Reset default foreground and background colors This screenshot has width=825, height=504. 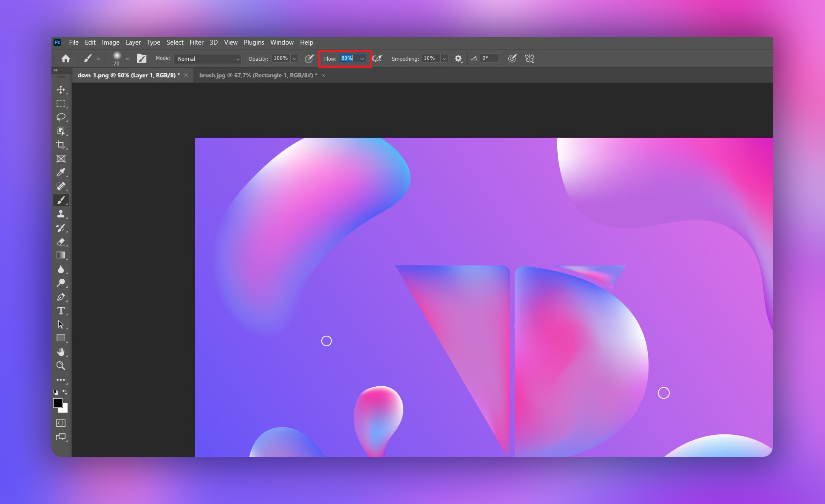[55, 392]
